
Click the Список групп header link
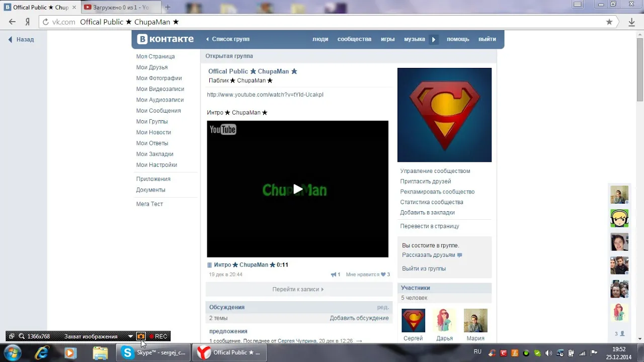pos(230,39)
